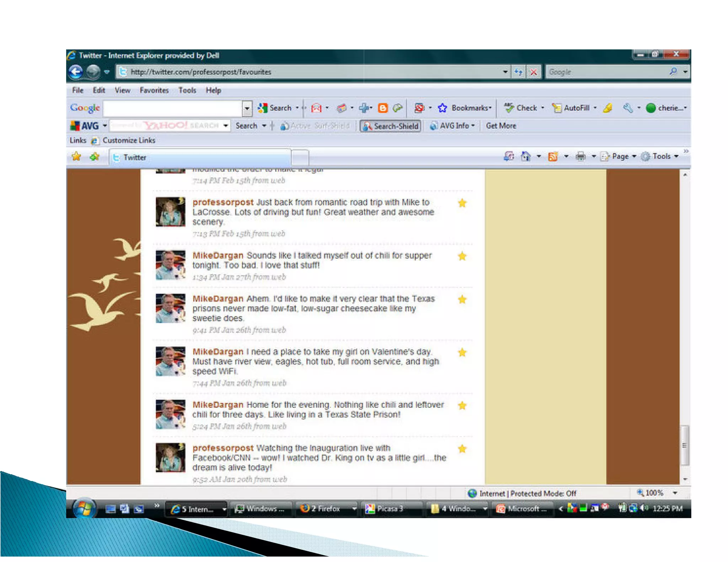
Task: Click the spelling Check toolbar button
Action: point(521,108)
